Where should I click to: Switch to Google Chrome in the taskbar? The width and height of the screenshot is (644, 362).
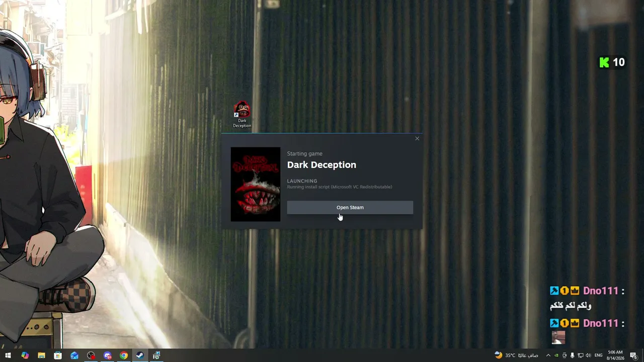124,355
